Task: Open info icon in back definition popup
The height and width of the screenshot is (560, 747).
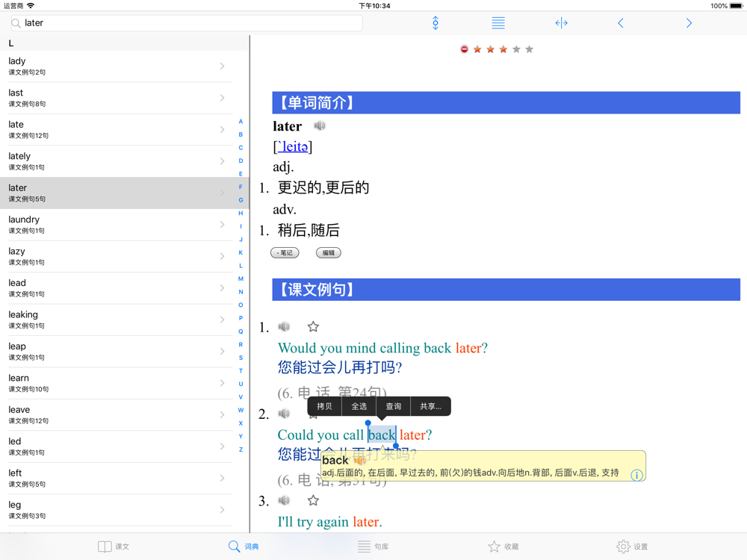Action: (636, 475)
